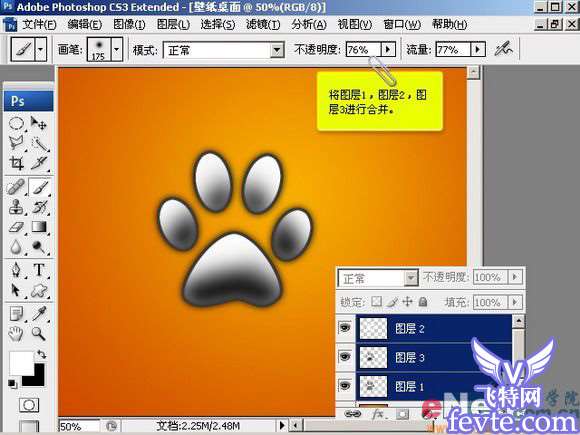Enable airbrush mode in options bar
580x435 pixels.
(504, 49)
